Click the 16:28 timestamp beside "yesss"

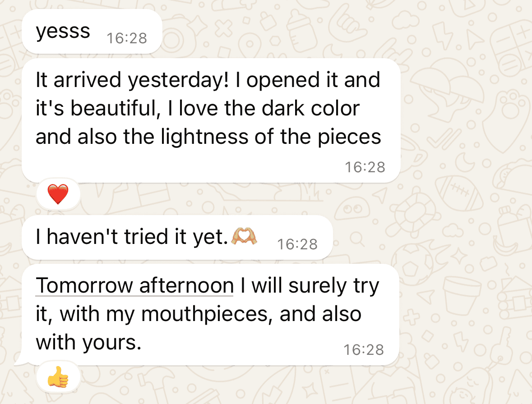coord(127,38)
